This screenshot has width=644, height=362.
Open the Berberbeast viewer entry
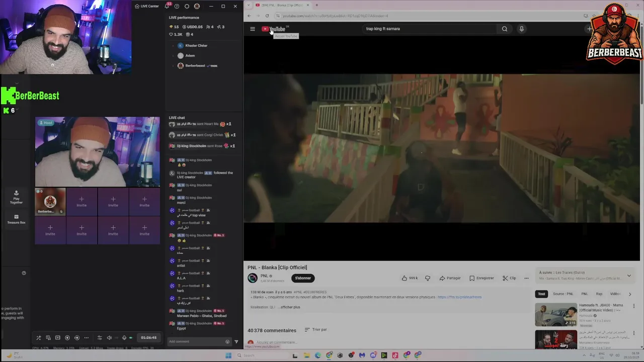point(197,66)
